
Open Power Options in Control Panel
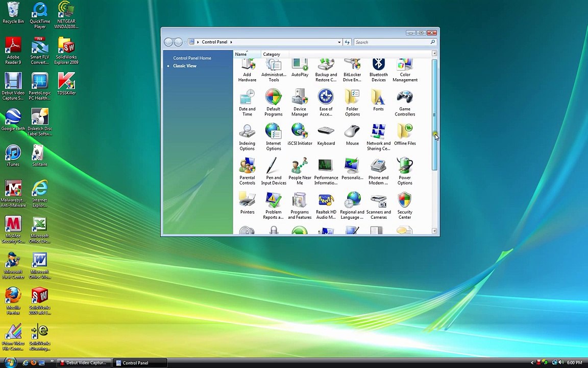coord(405,171)
